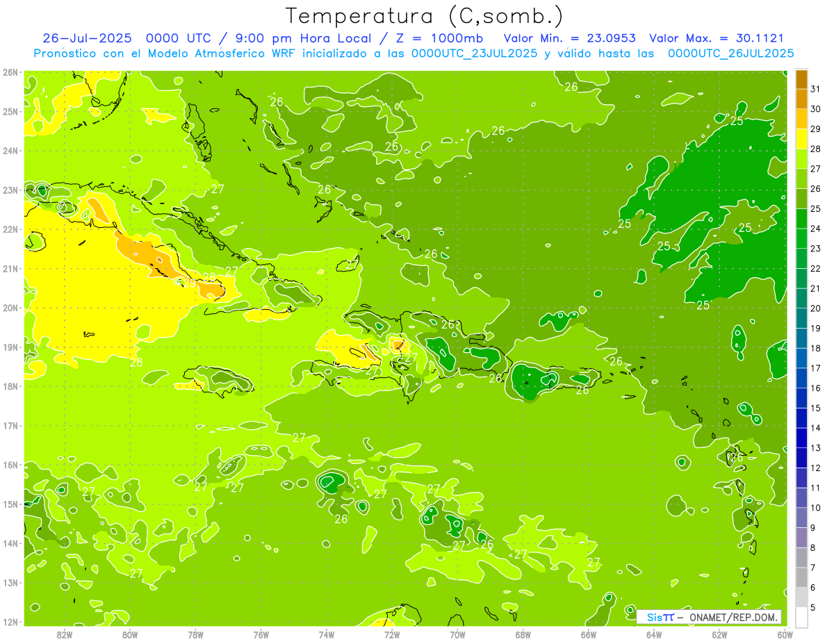Click '0000UTC_26JUL2025' valid-until timestamp

pos(731,53)
